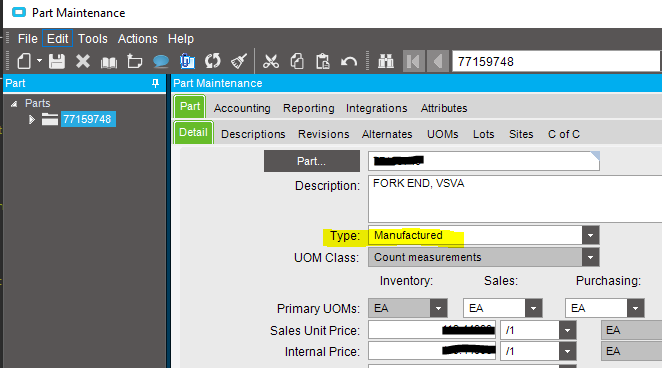This screenshot has width=662, height=368.
Task: Cut with the scissors icon
Action: coord(271,62)
